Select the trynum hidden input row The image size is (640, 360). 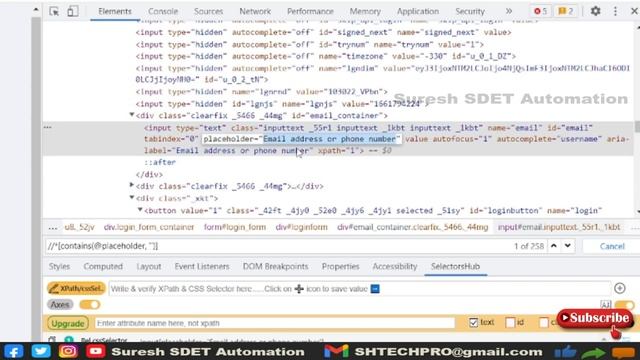(x=310, y=44)
